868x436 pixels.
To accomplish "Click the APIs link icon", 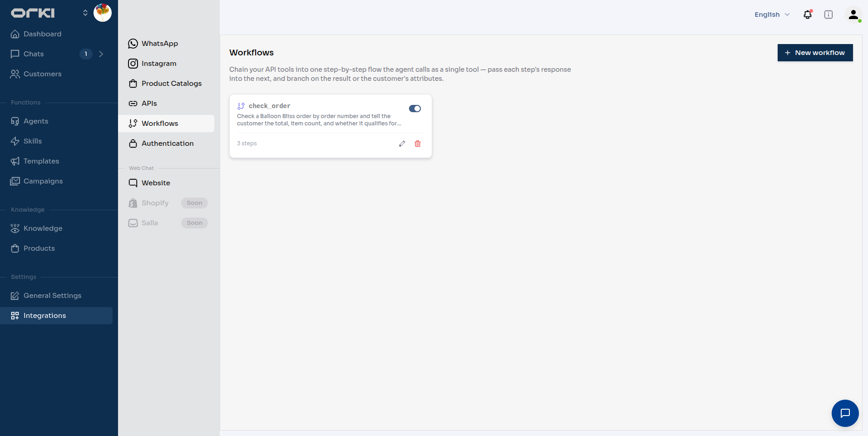I will point(133,104).
